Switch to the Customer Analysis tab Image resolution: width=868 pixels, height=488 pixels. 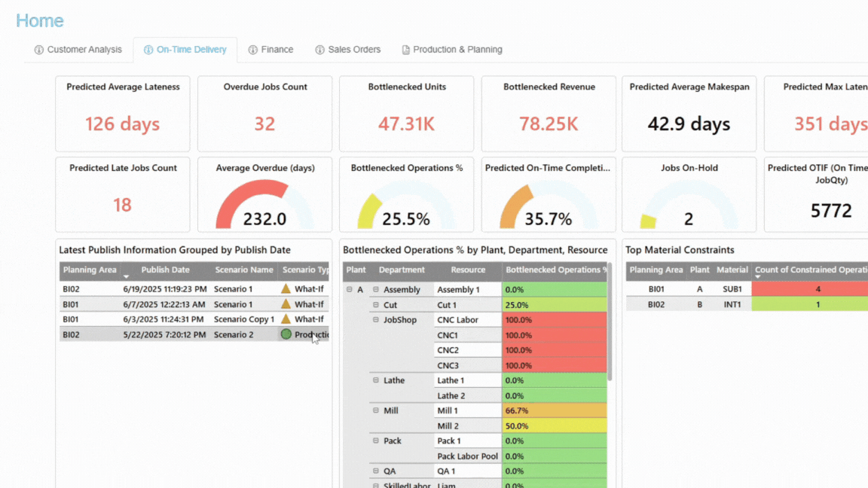(83, 49)
